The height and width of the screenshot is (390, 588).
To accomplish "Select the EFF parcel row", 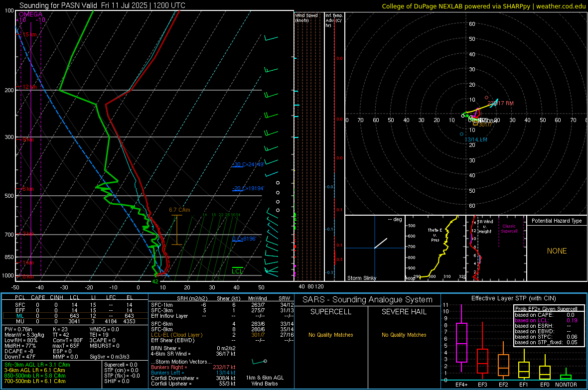I will pyautogui.click(x=75, y=310).
